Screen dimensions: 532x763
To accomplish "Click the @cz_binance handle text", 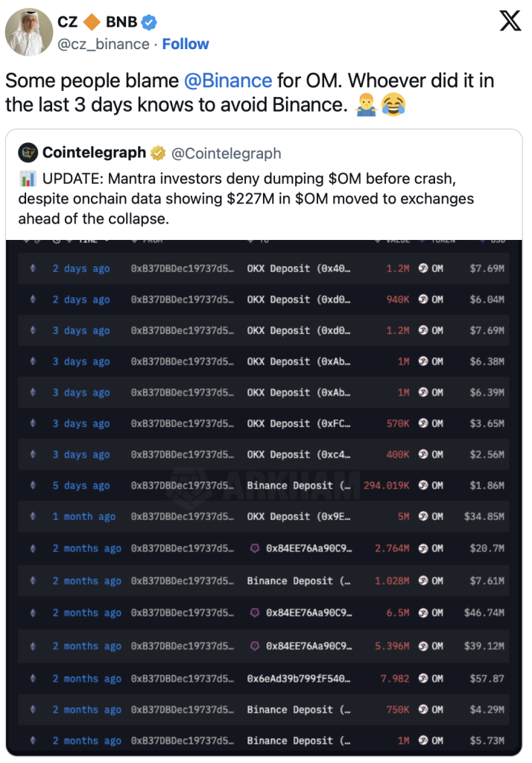I will [103, 44].
